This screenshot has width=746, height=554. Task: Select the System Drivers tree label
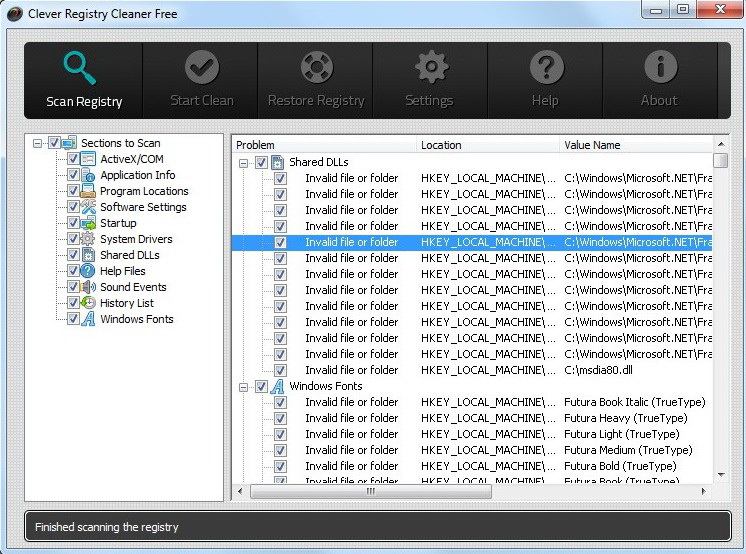pos(136,239)
